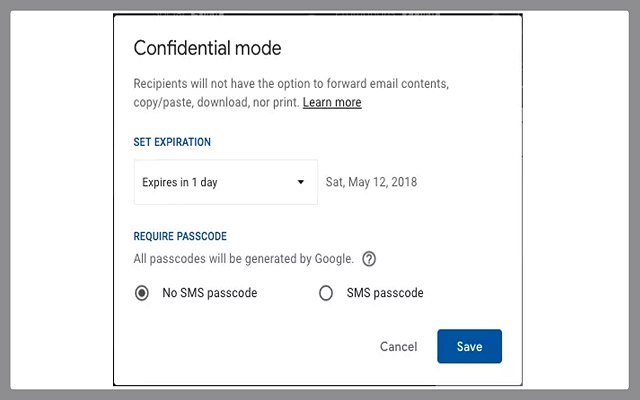The width and height of the screenshot is (640, 400).
Task: Select the SMS passcode radio button
Action: [325, 293]
